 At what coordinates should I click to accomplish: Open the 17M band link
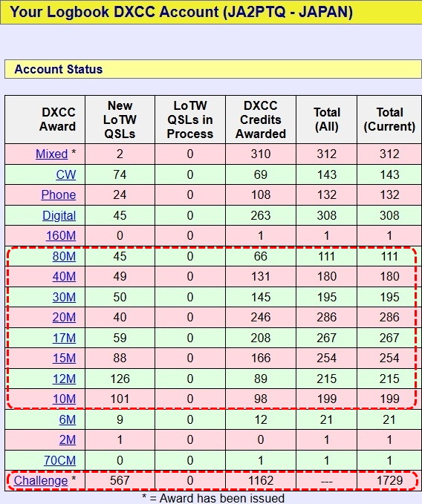(x=64, y=338)
